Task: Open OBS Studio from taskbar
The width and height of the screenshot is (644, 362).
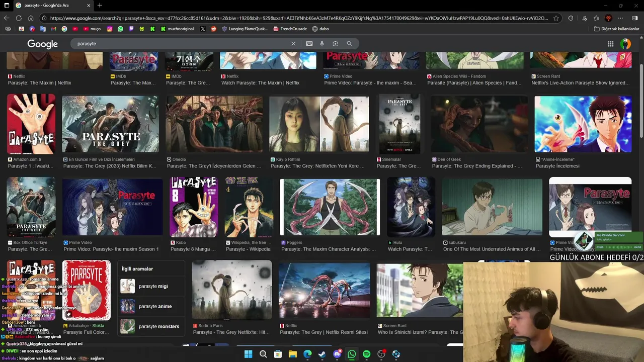Action: click(381, 354)
